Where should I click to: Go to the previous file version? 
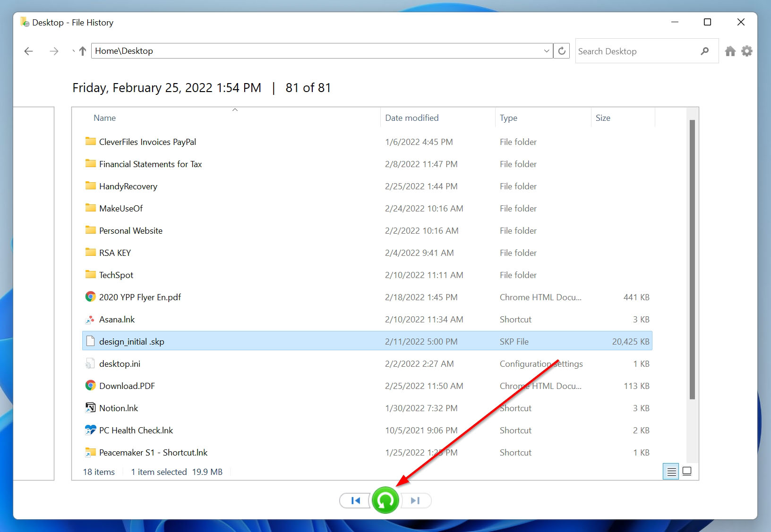tap(355, 500)
